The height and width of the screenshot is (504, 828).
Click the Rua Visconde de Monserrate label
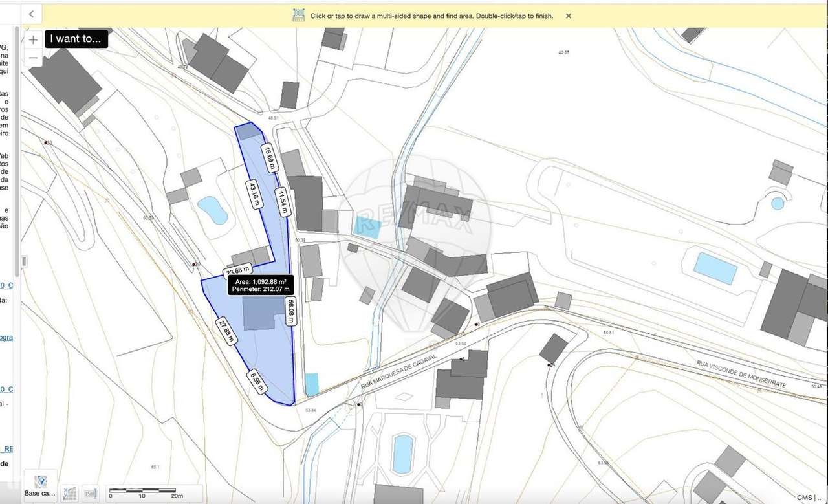click(741, 375)
